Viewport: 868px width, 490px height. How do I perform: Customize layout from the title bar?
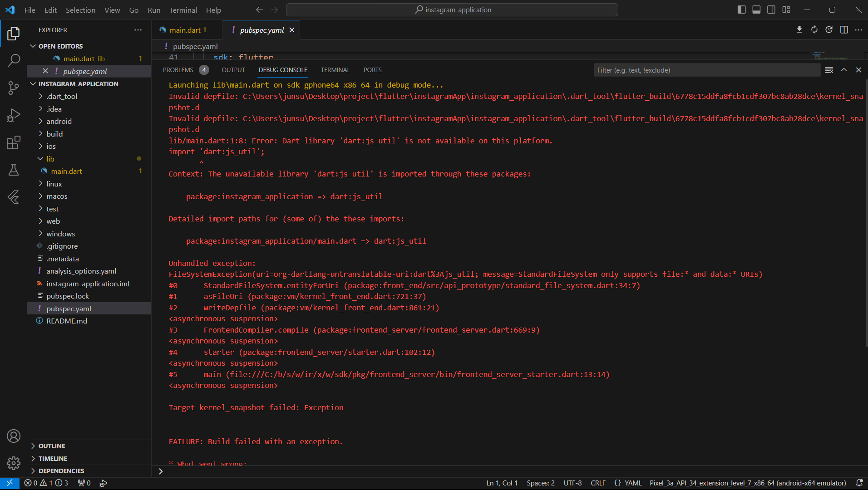click(786, 10)
